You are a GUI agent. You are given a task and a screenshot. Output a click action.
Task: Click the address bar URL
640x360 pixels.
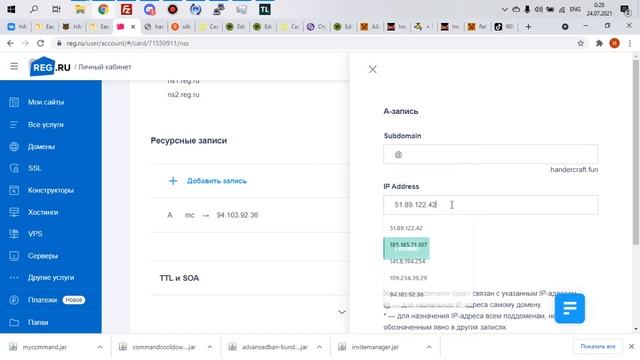tap(127, 43)
